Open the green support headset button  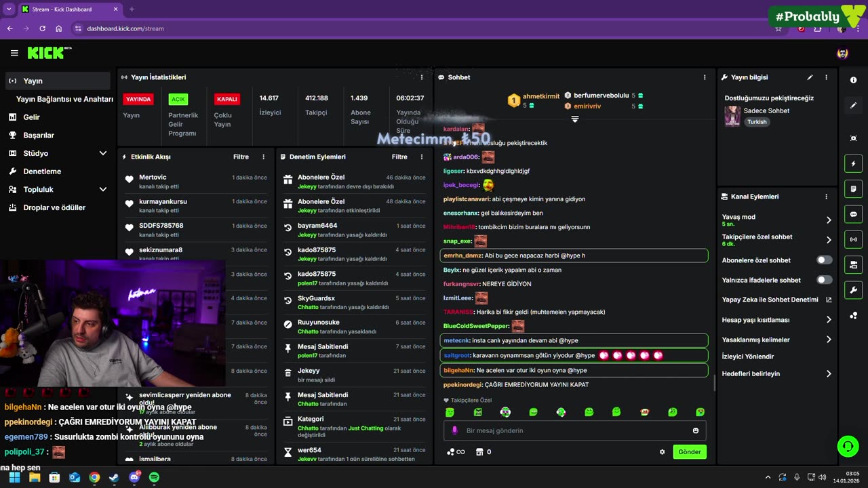point(848,446)
